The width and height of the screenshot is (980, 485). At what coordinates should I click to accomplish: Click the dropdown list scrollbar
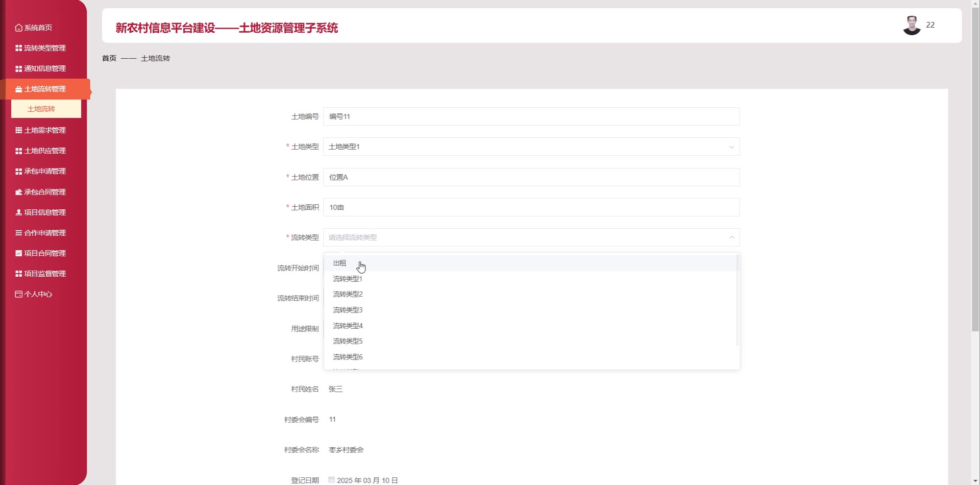tap(738, 300)
